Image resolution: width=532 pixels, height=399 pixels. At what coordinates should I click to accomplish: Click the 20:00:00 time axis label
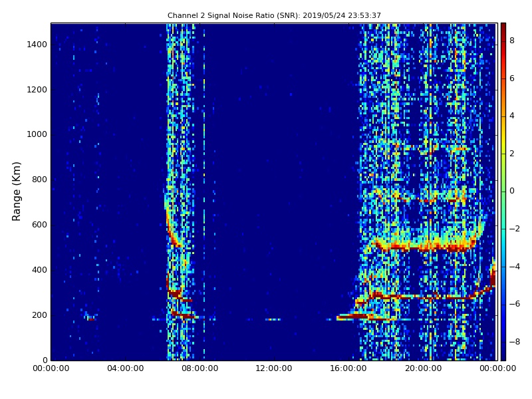(423, 369)
